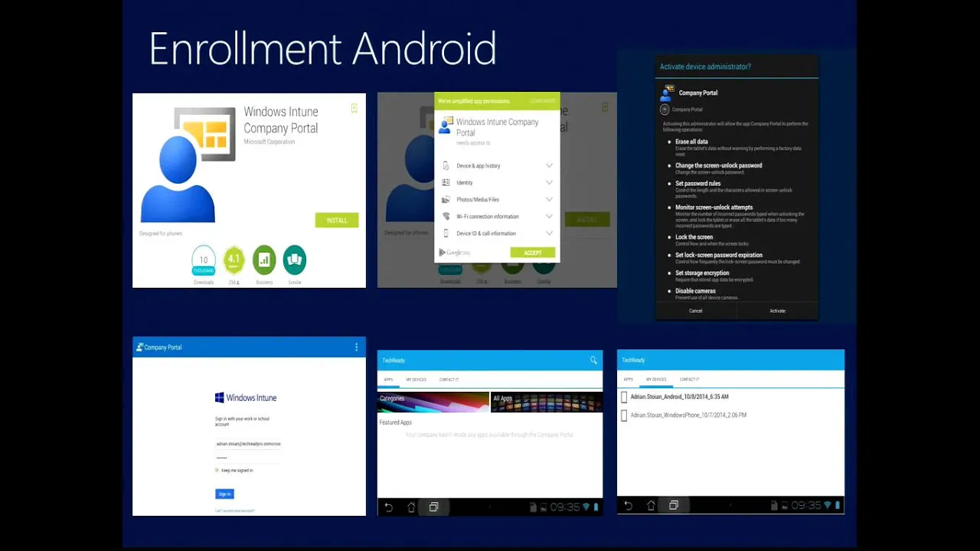This screenshot has height=551, width=980.
Task: Tap Home button on the device list screen
Action: coord(652,505)
